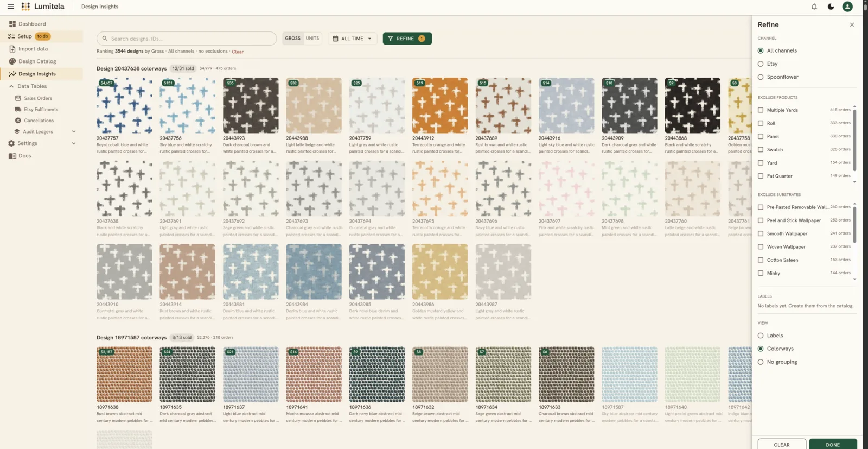Click the Etsy Fulfilments label
868x449 pixels.
[41, 109]
